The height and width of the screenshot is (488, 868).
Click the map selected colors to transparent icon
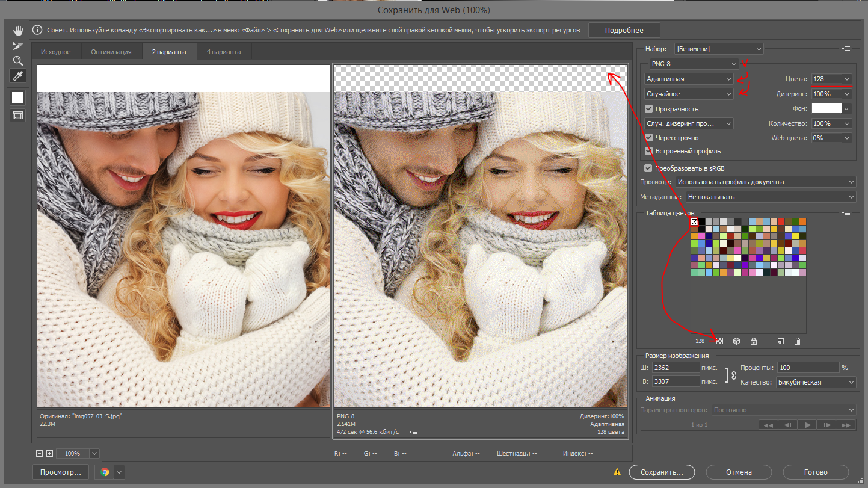719,341
